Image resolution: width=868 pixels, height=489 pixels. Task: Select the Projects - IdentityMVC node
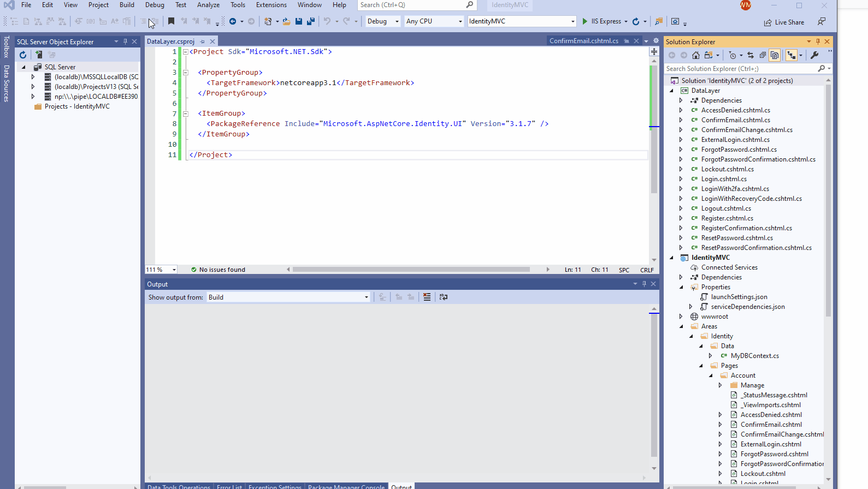77,106
